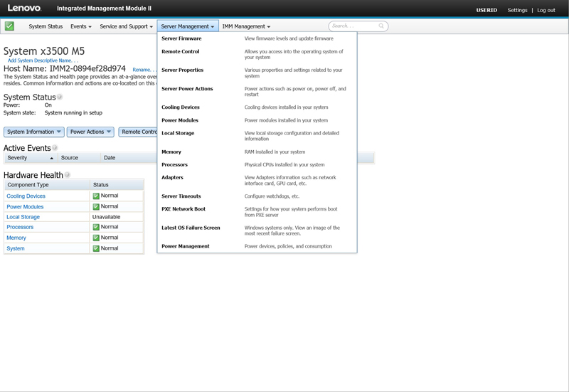This screenshot has height=392, width=569.
Task: Click the 'RAM installed in your system' description
Action: tap(275, 152)
